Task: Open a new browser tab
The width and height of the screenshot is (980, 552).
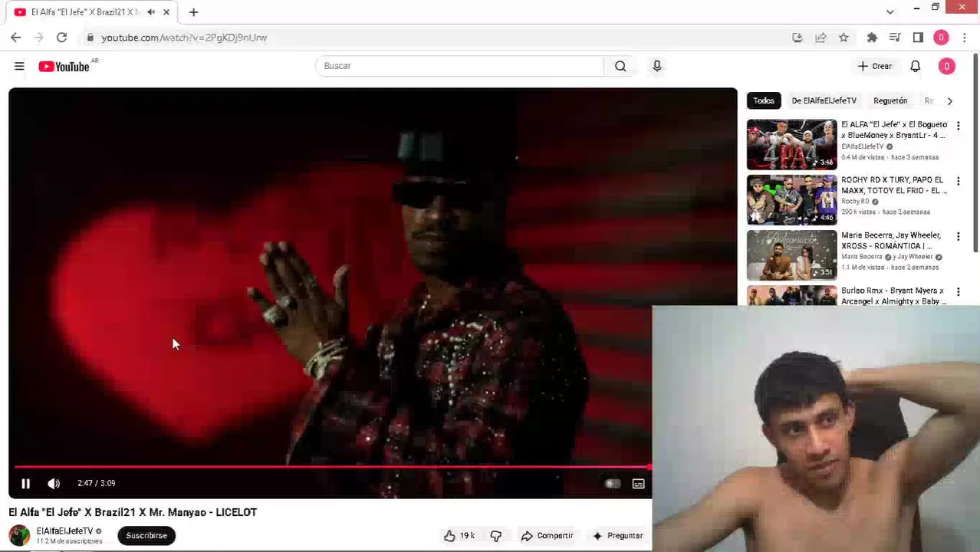Action: coord(193,12)
